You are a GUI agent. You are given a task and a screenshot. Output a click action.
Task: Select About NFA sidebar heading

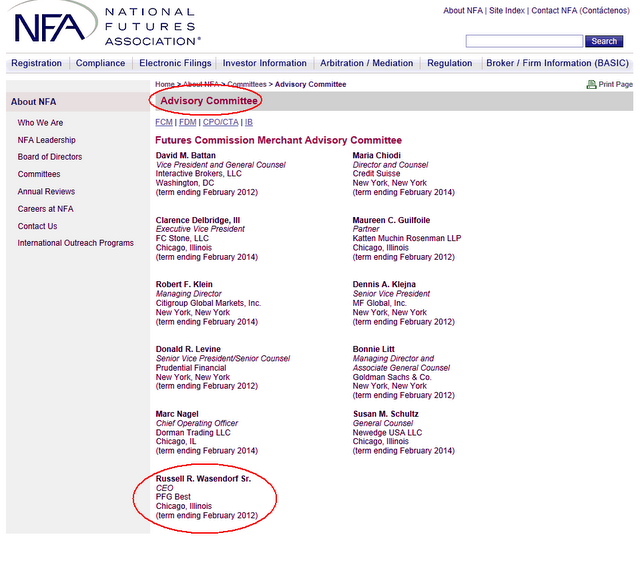point(33,102)
